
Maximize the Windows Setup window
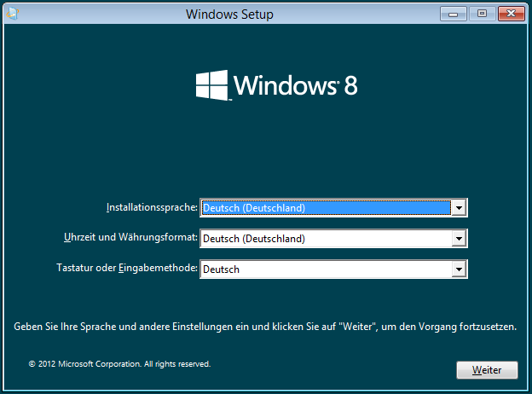[x=482, y=13]
